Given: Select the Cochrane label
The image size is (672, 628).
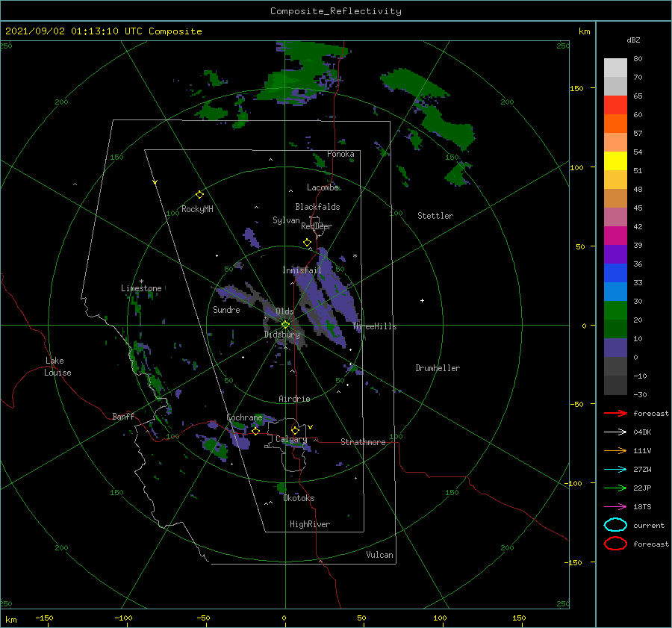Looking at the screenshot, I should tap(244, 417).
